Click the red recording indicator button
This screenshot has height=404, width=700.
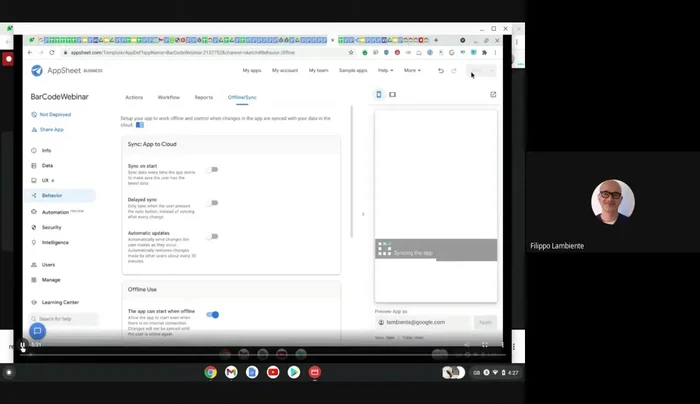tap(8, 59)
